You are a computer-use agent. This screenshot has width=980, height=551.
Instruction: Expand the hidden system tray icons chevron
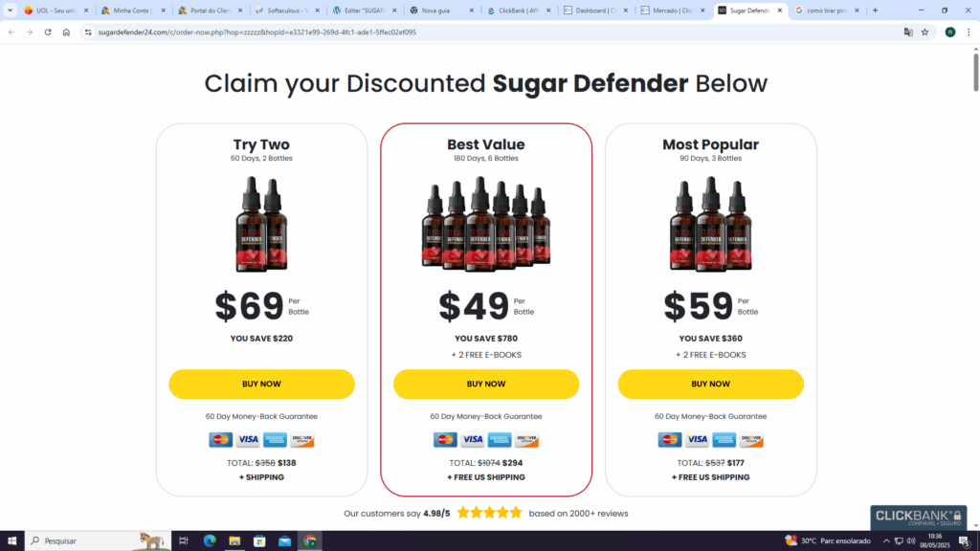[885, 541]
